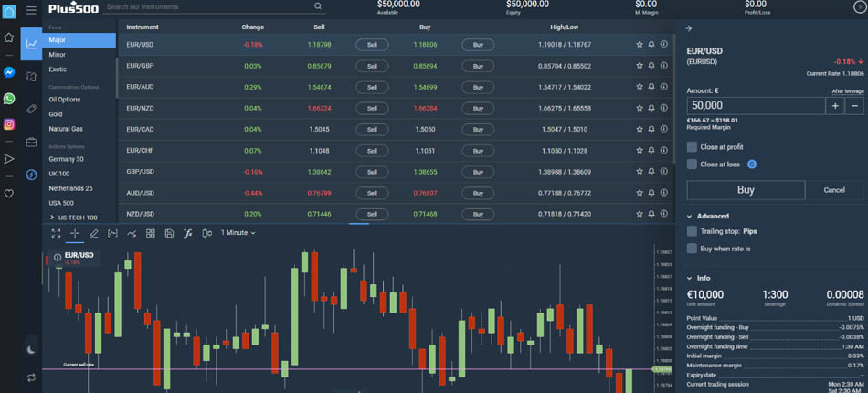Select the Minor forex category
868x393 pixels.
click(57, 55)
